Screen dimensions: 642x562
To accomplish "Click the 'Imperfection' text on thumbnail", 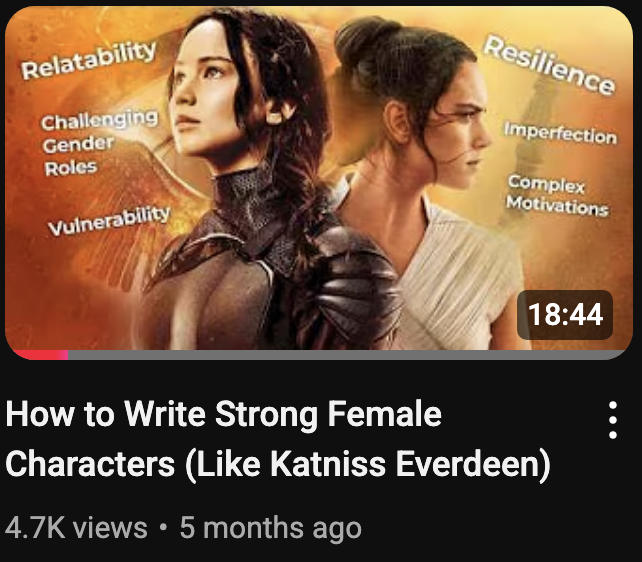I will 560,133.
